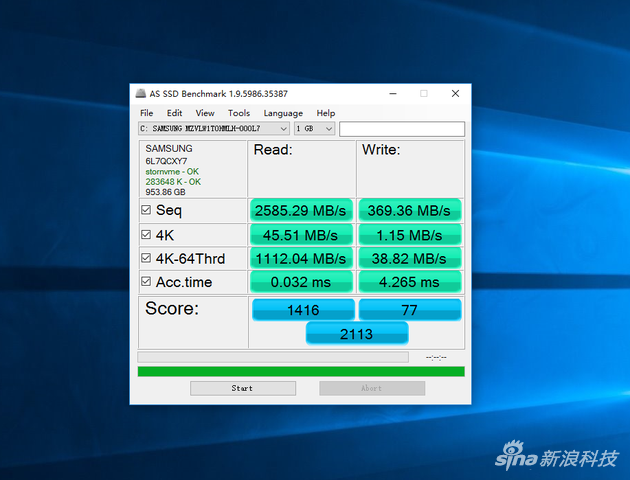630x480 pixels.
Task: Expand the SAMSUNG drive selection dropdown
Action: [214, 129]
